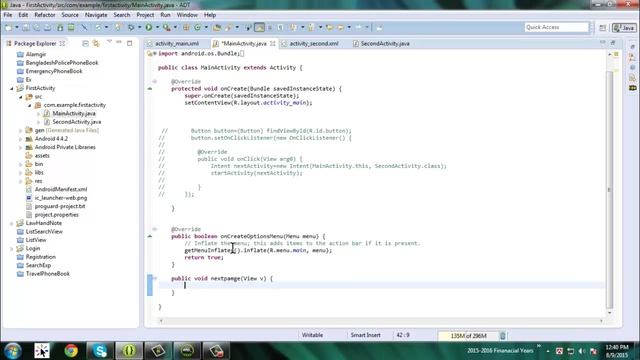Open the Refactor menu
The height and width of the screenshot is (360, 640).
(44, 15)
